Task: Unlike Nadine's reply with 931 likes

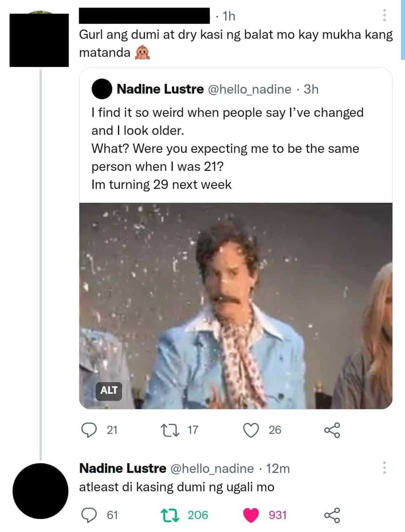Action: coord(251,515)
